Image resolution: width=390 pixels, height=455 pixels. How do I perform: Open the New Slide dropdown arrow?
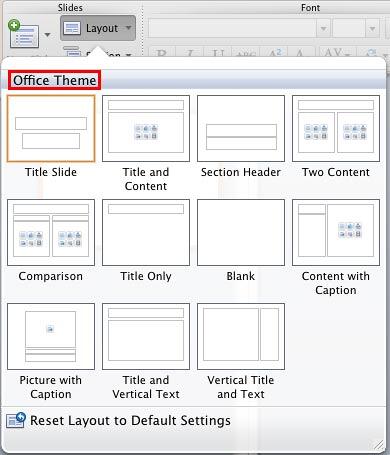coord(47,35)
